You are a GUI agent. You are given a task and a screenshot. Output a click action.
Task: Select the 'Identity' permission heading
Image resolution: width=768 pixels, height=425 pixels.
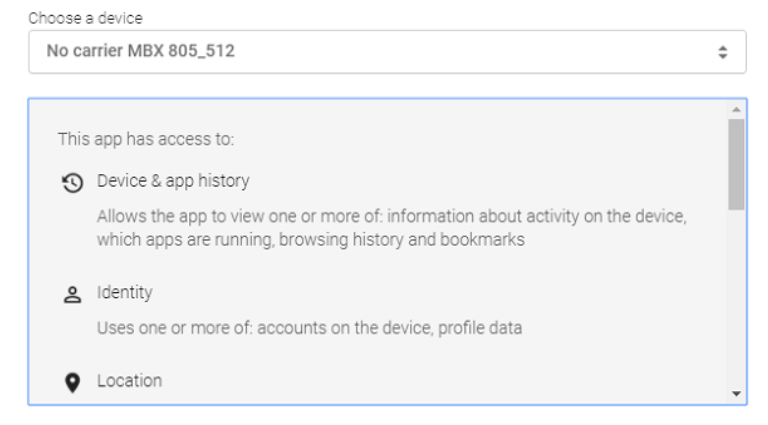click(124, 293)
